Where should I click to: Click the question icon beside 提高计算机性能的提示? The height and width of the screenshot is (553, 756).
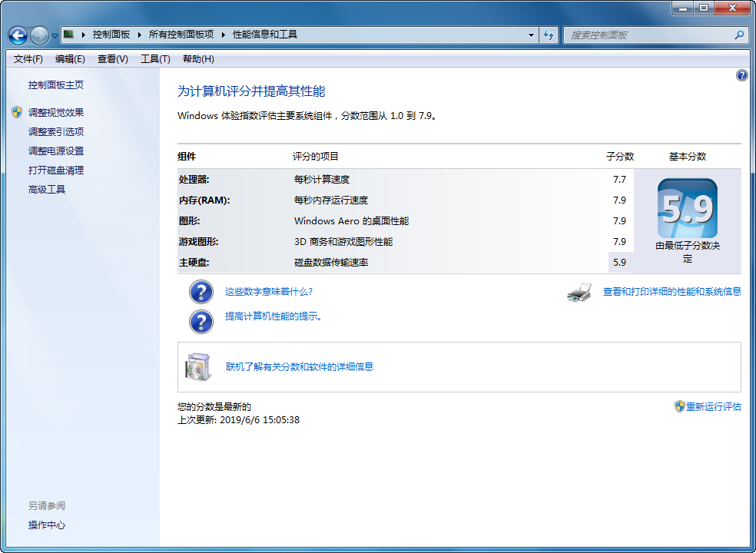[201, 322]
